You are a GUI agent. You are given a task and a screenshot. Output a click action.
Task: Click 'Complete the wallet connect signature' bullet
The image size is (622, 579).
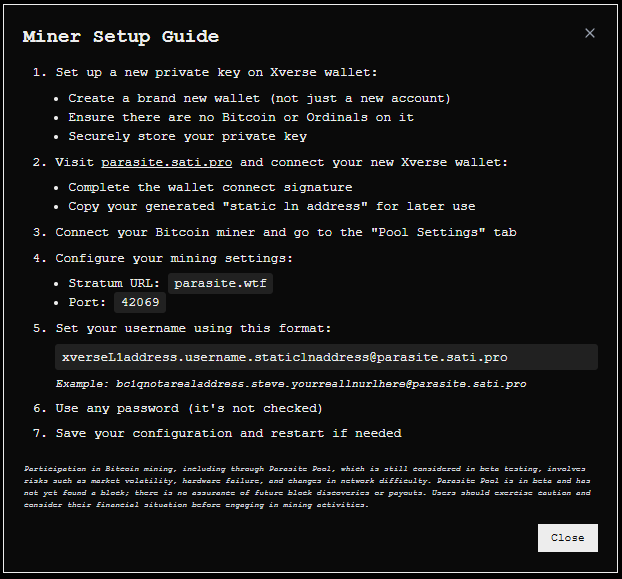210,187
